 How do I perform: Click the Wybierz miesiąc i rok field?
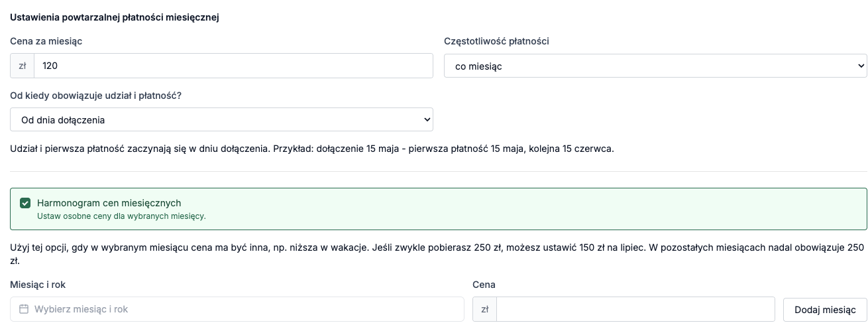tap(237, 309)
